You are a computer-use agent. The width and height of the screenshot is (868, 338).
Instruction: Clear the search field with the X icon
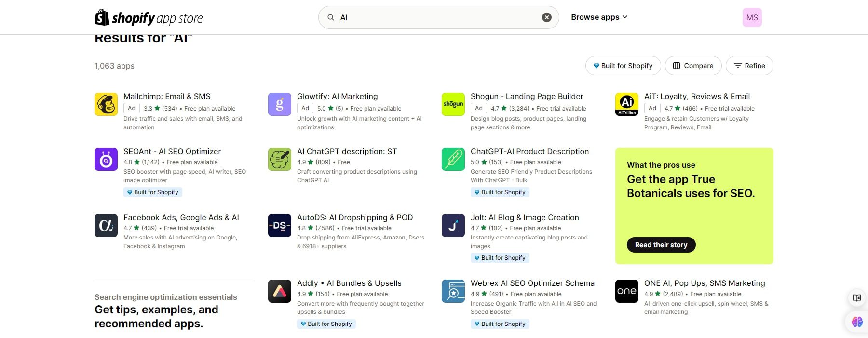tap(546, 17)
